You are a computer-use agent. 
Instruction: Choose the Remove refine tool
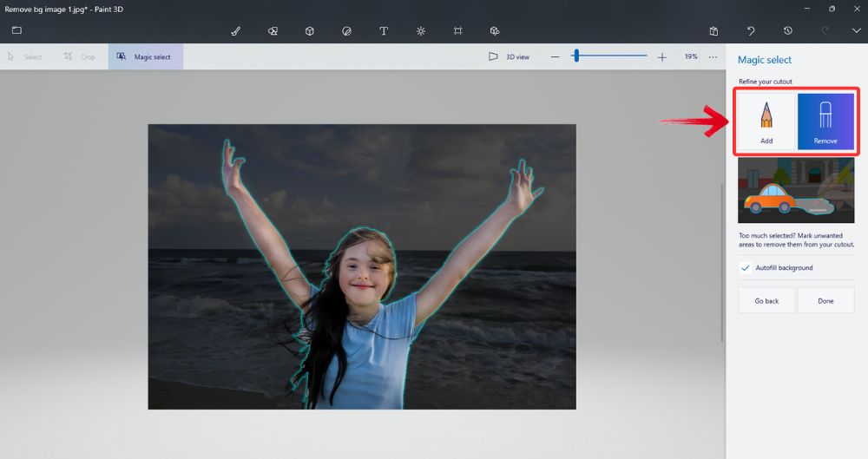pyautogui.click(x=825, y=121)
